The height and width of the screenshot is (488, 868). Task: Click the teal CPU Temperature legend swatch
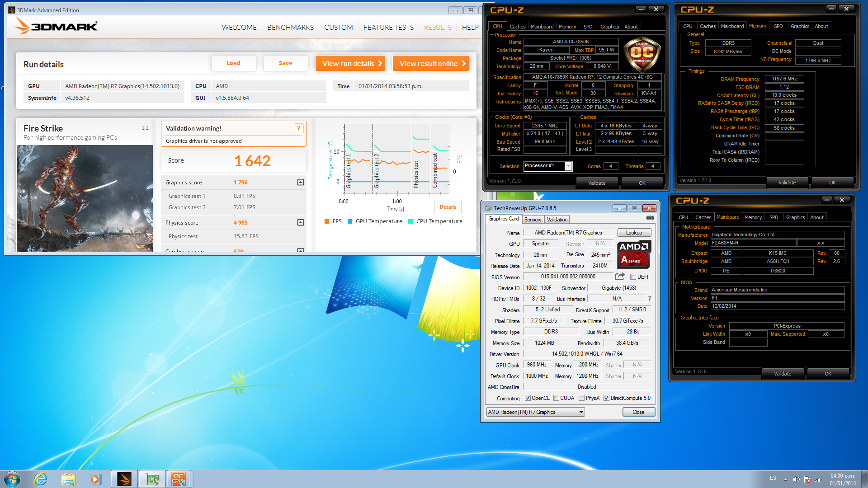410,221
